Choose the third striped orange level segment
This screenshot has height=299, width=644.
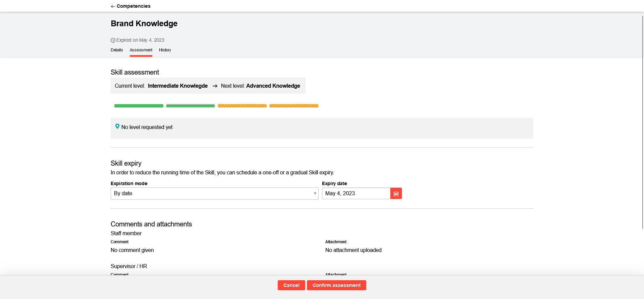242,106
